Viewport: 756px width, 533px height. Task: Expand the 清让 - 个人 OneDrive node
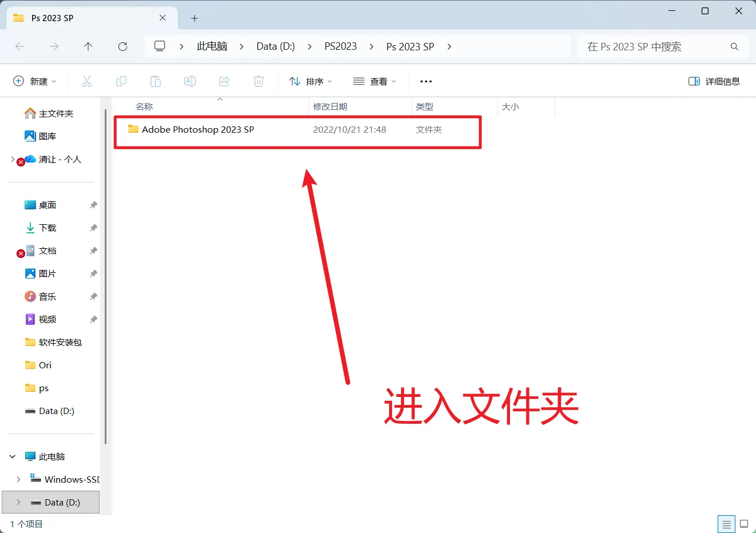(13, 159)
